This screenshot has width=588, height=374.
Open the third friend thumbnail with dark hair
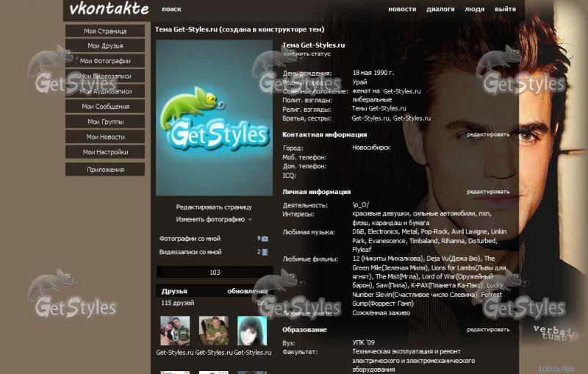point(252,331)
